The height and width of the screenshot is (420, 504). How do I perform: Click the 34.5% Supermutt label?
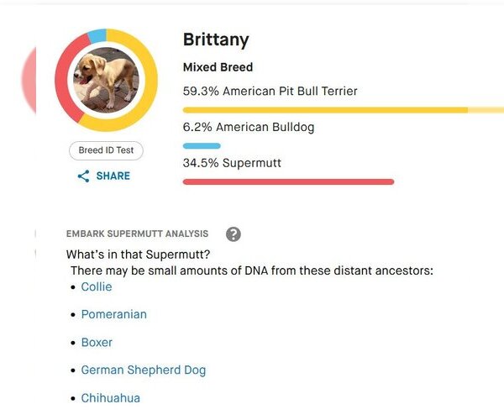point(232,163)
